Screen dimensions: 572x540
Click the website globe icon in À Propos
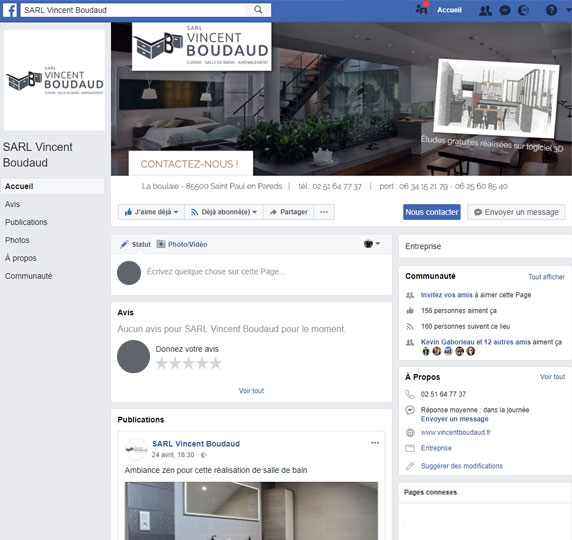(410, 432)
